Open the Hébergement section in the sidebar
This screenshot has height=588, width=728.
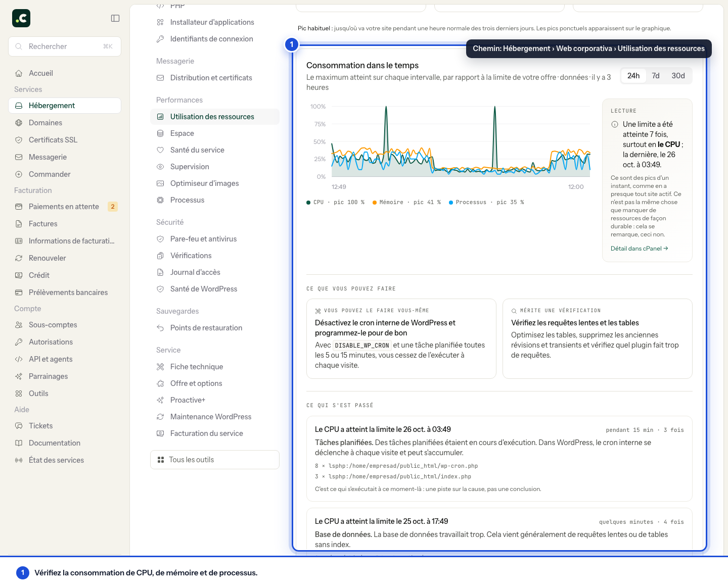click(65, 106)
